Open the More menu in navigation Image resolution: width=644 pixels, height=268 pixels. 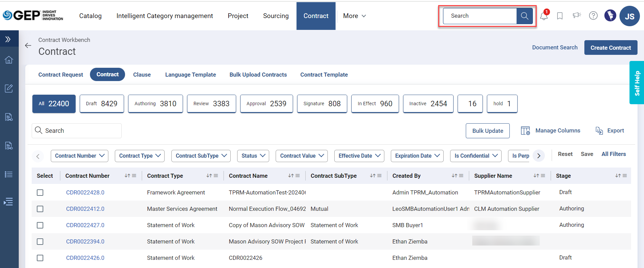(354, 16)
